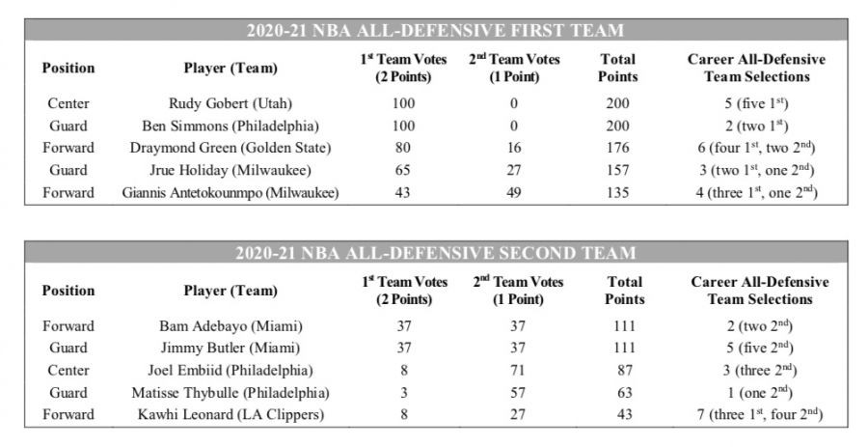868x447 pixels.
Task: Select Kawhi Leonard's career selections cell
Action: click(756, 414)
